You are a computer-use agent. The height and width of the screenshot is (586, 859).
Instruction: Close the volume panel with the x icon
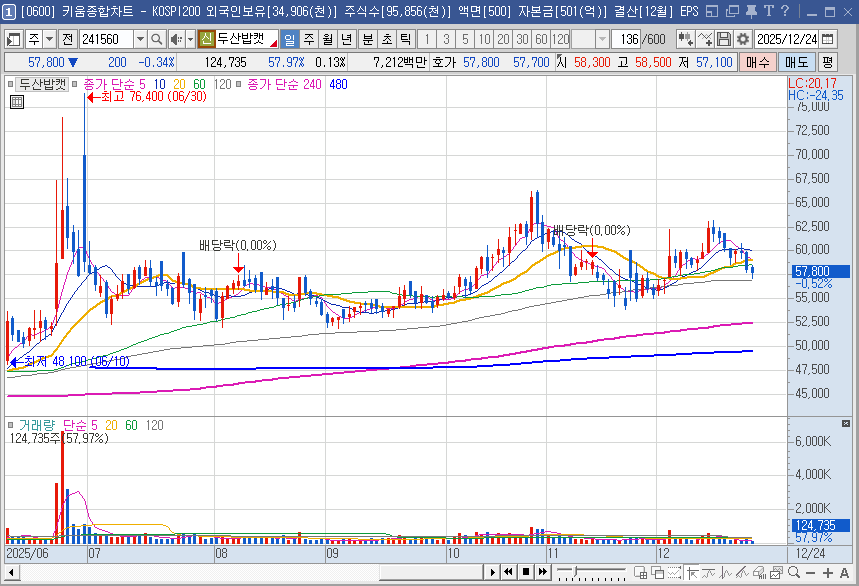[x=846, y=424]
